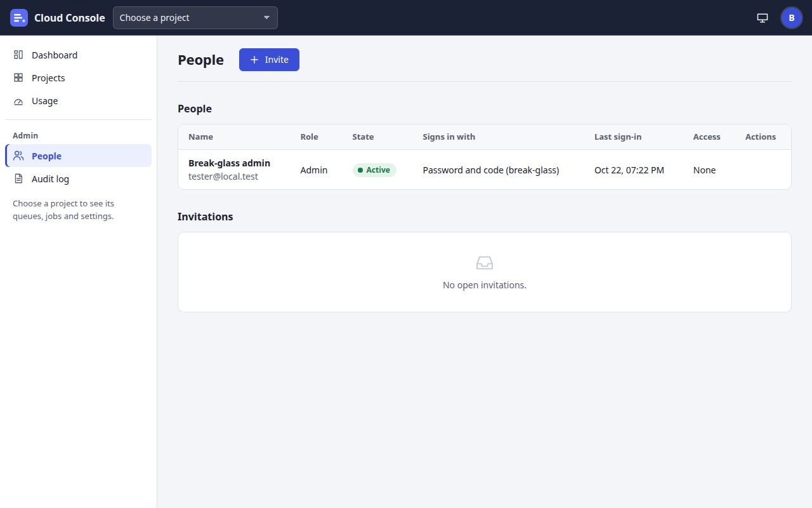
Task: Click the empty inbox icon in Invitations
Action: tap(485, 263)
